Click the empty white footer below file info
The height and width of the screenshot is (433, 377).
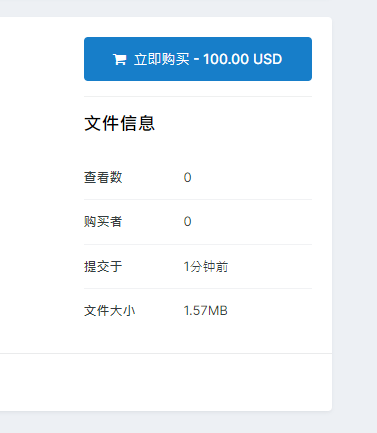coord(166,382)
